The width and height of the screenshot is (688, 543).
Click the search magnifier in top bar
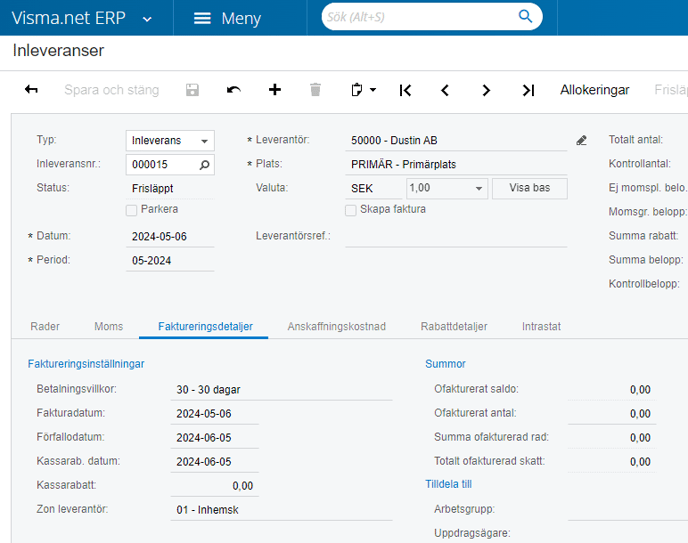[x=525, y=17]
